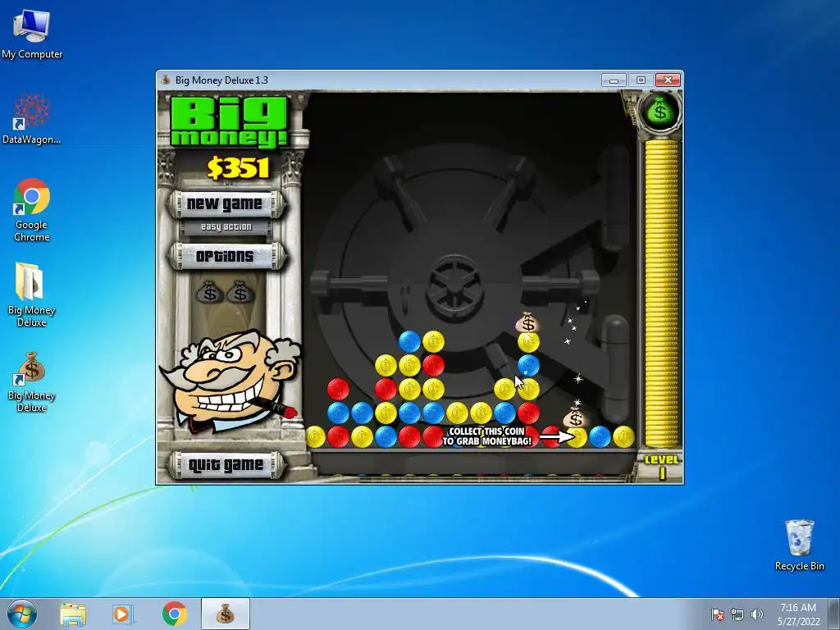Click the 'Level 1' indicator
This screenshot has height=630, width=840.
pyautogui.click(x=662, y=466)
